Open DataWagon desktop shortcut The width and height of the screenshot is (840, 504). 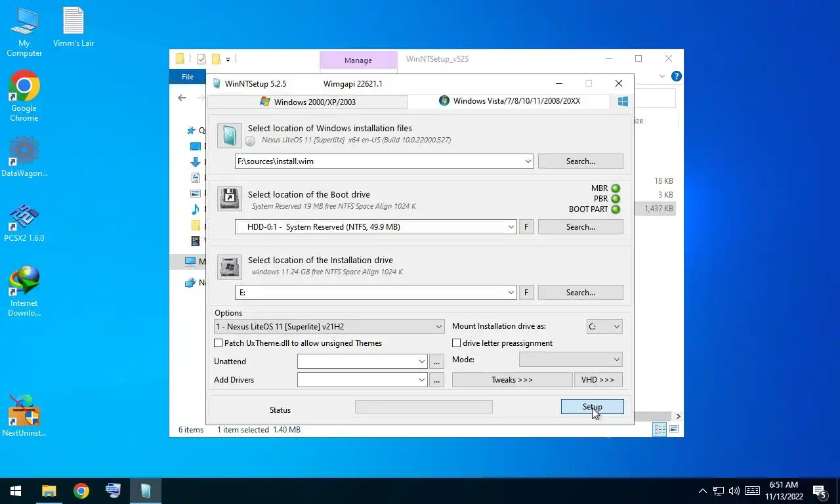[24, 157]
